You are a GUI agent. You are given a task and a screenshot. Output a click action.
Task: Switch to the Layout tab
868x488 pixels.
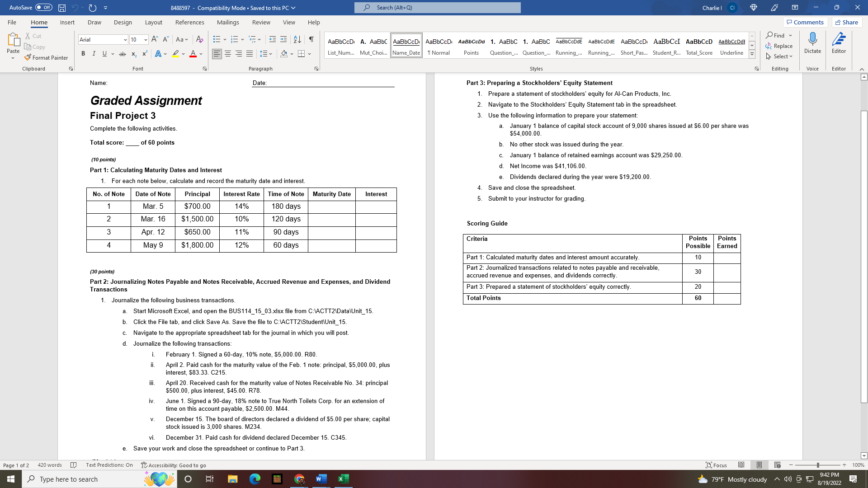pos(153,22)
